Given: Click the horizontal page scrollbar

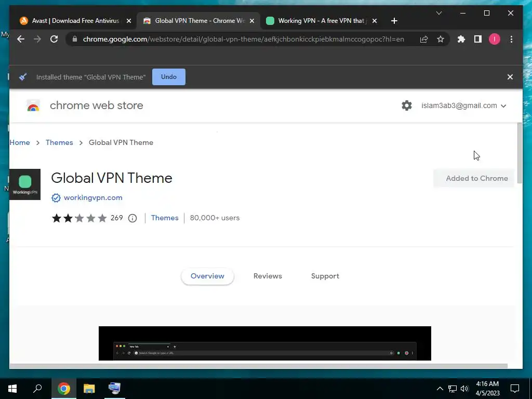Looking at the screenshot, I should coord(259,366).
